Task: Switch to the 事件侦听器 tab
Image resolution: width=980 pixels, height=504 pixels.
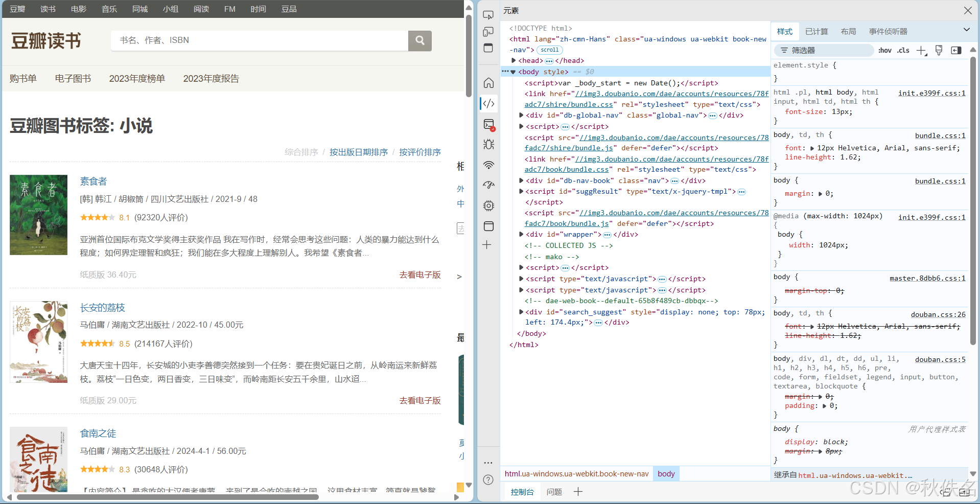Action: [x=888, y=32]
